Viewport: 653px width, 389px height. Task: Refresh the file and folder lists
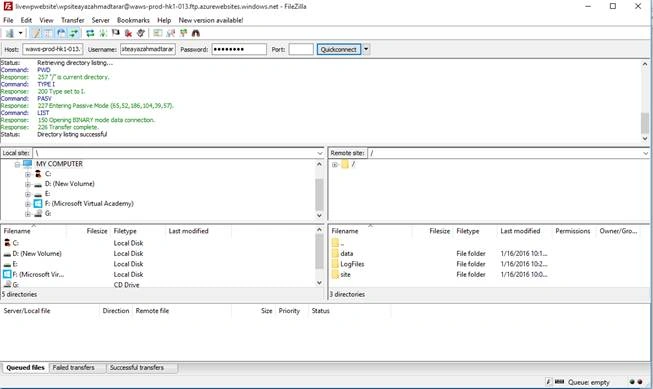90,33
